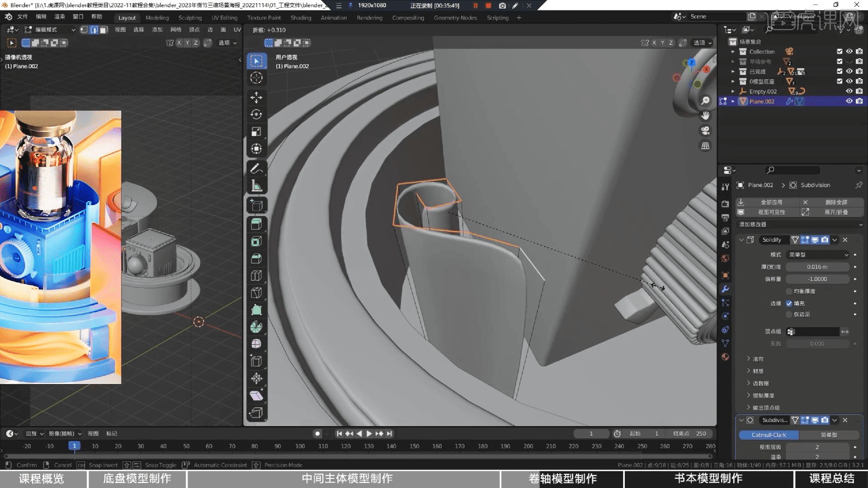Open the Material properties tab icon
This screenshot has height=488, width=868.
tap(725, 357)
